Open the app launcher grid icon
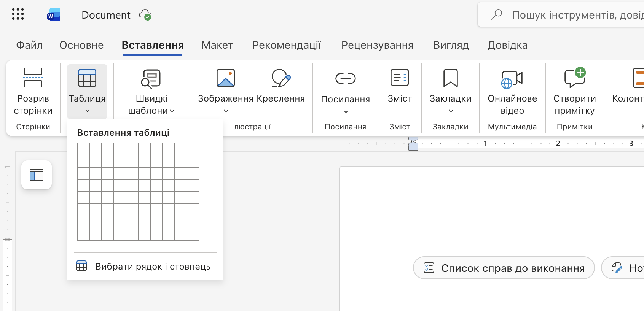This screenshot has height=311, width=644. point(18,14)
